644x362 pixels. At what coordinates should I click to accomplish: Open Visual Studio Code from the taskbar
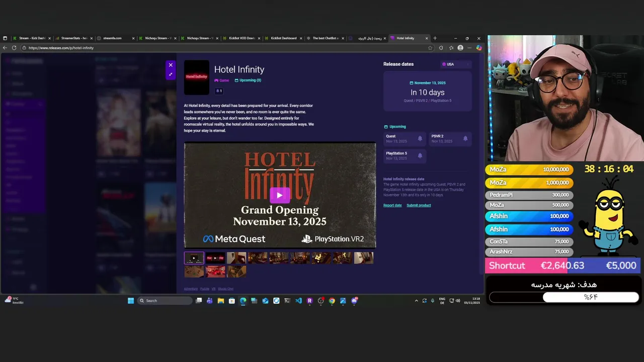click(298, 301)
